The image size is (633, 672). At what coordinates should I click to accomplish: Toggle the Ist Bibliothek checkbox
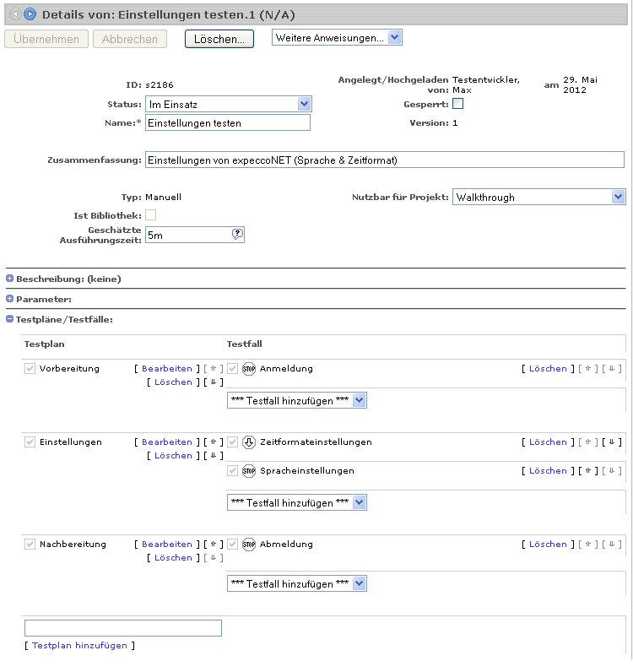pyautogui.click(x=151, y=215)
